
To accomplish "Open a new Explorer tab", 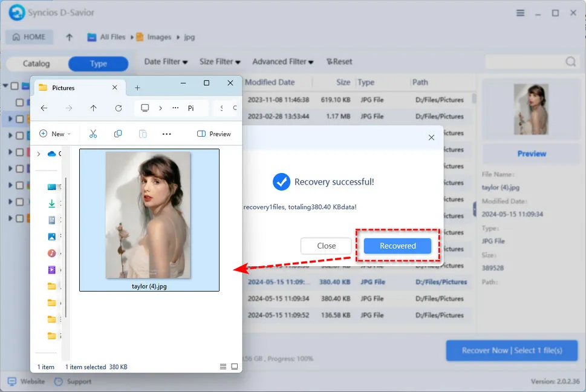I will click(x=137, y=88).
